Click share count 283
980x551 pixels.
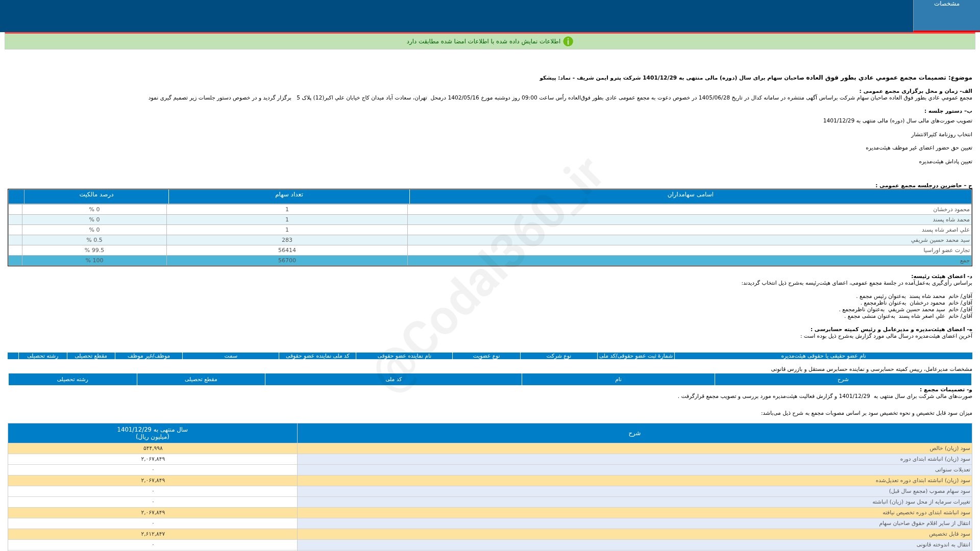pyautogui.click(x=287, y=240)
